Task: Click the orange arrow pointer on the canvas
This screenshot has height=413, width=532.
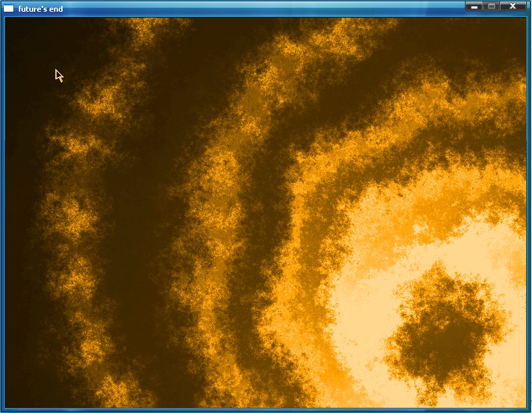Action: pyautogui.click(x=59, y=75)
